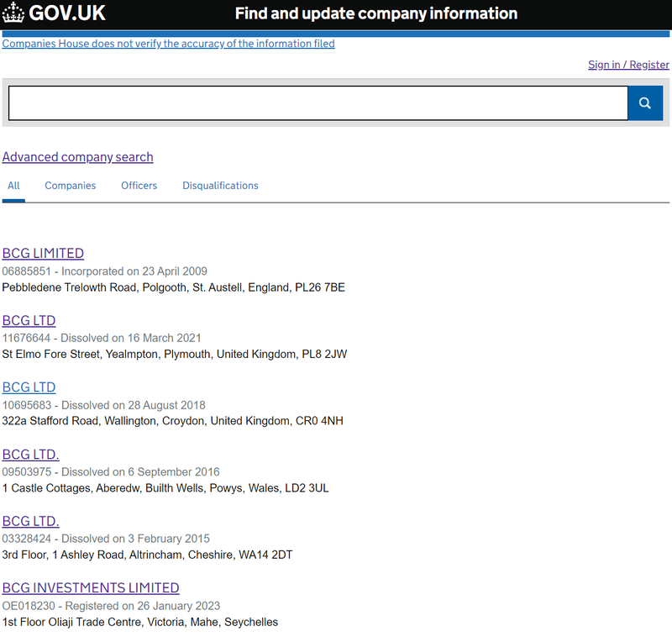Click the text '10695683 - Dissolved on 28 August 2018'
Viewport: 672px width, 642px height.
[103, 405]
